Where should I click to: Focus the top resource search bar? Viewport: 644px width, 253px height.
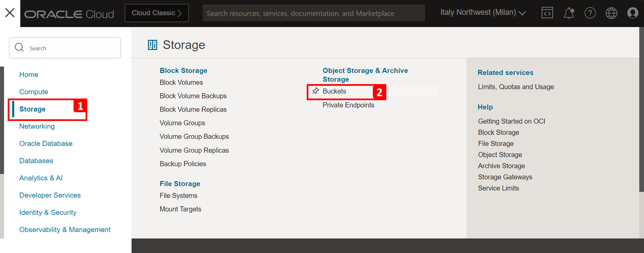(x=314, y=13)
